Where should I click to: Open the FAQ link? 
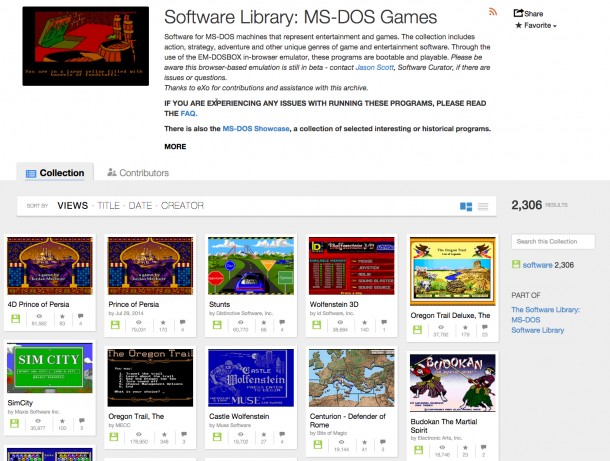click(189, 114)
